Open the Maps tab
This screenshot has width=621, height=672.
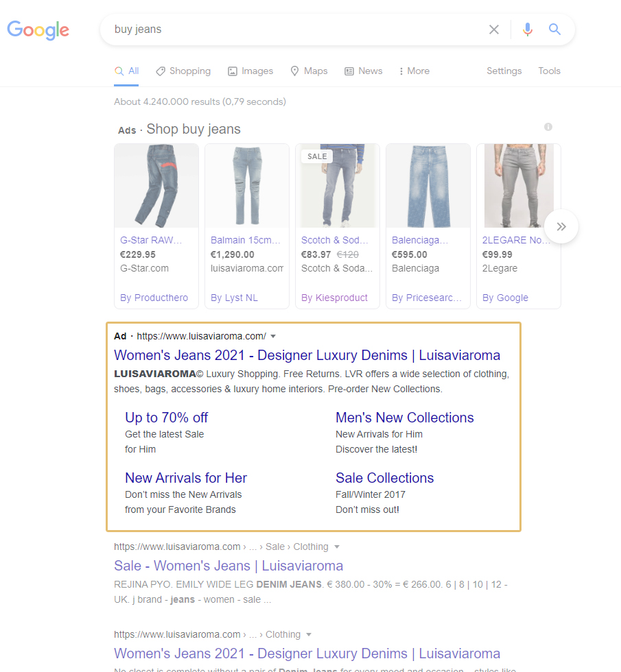[x=309, y=71]
